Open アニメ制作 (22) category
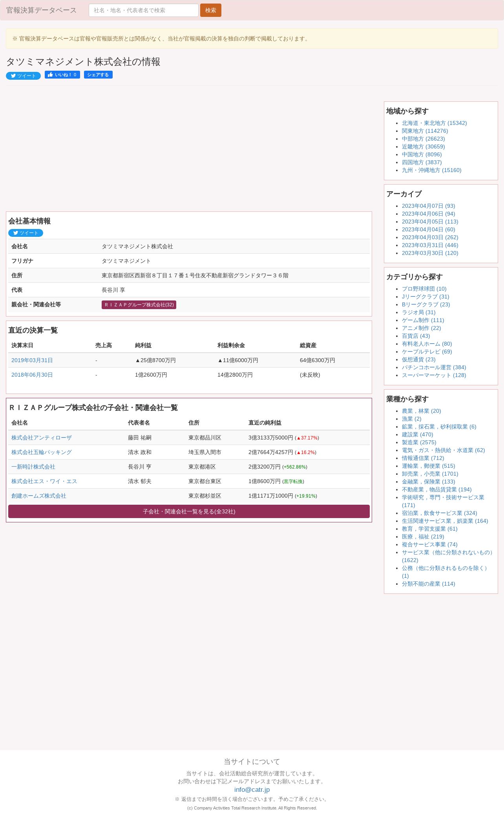 [x=422, y=328]
